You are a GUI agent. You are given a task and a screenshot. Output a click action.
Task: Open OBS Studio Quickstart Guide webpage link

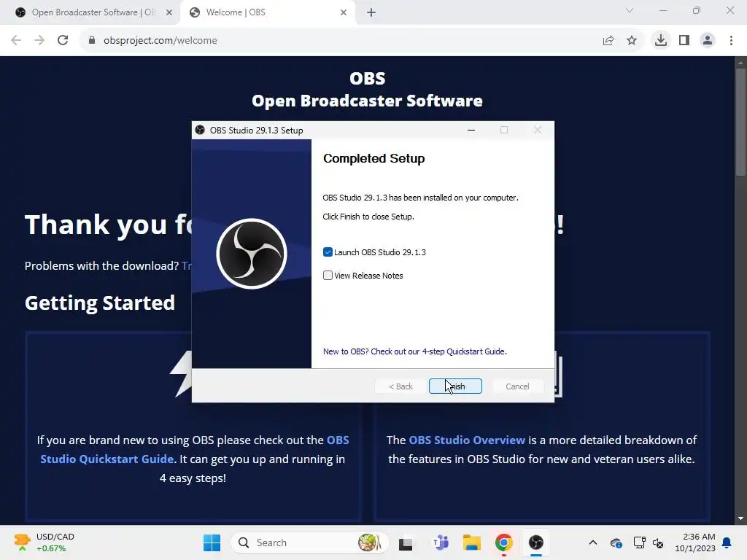click(194, 449)
